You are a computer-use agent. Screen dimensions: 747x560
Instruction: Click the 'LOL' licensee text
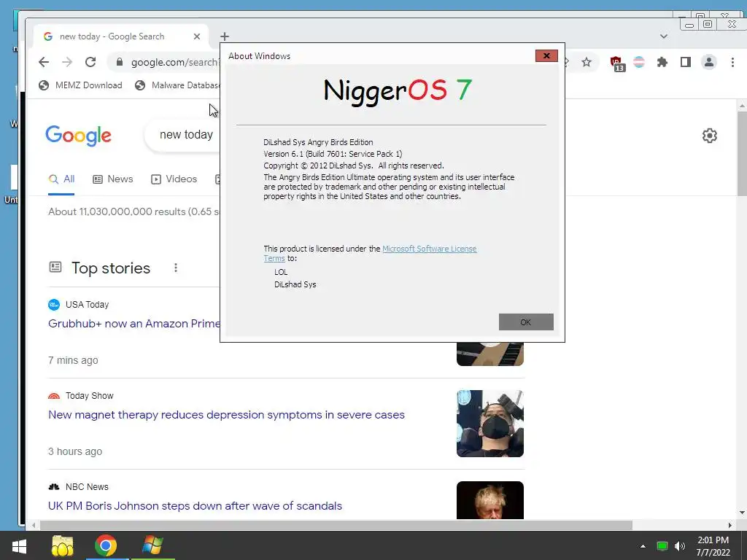pos(281,272)
